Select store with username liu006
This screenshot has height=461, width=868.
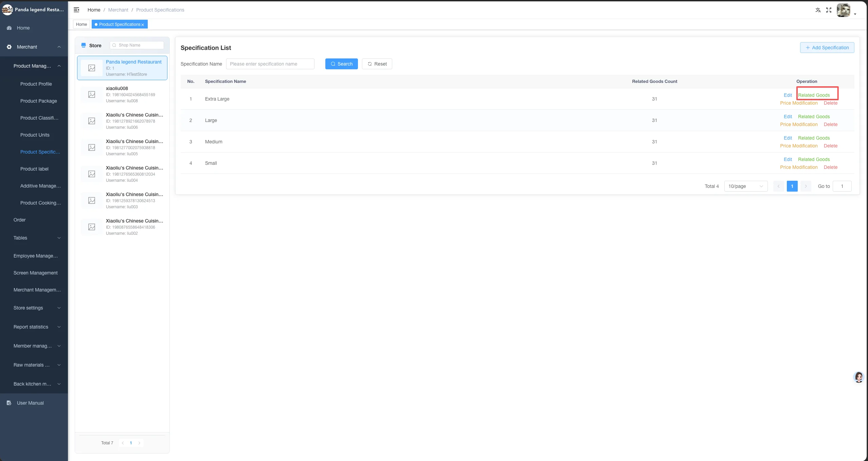(x=122, y=121)
